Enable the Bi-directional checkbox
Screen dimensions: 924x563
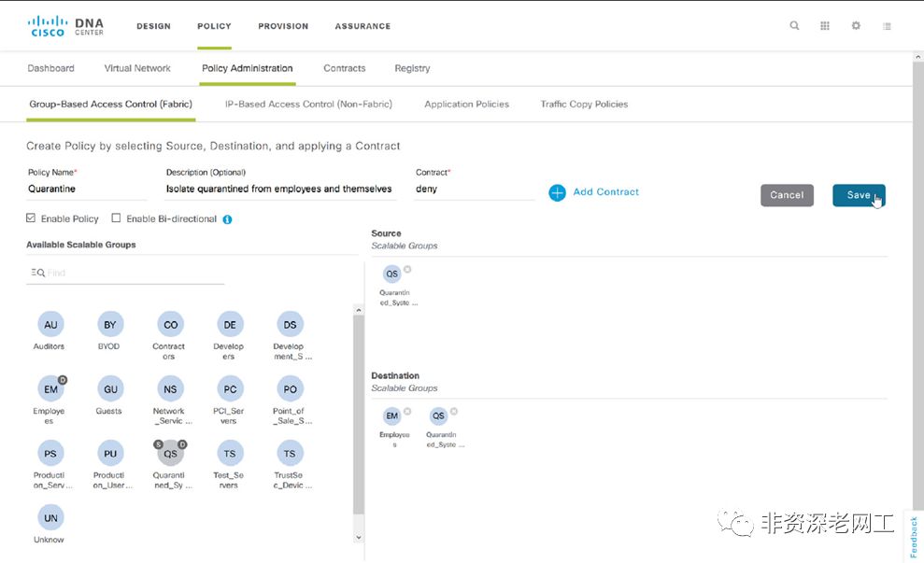(116, 218)
